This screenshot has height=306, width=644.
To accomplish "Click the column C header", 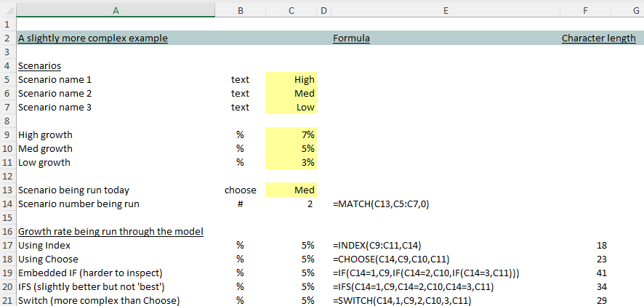I will pyautogui.click(x=291, y=9).
